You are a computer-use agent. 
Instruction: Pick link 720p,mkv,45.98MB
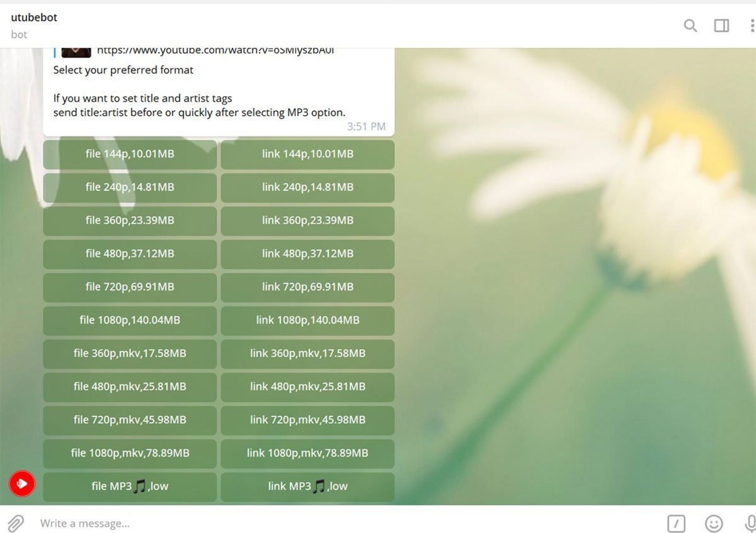click(308, 420)
